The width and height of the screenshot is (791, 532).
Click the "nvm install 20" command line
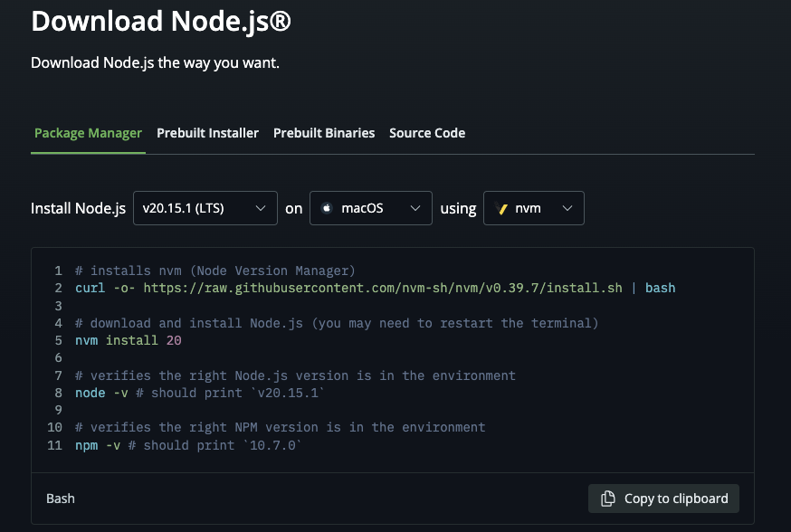point(121,340)
